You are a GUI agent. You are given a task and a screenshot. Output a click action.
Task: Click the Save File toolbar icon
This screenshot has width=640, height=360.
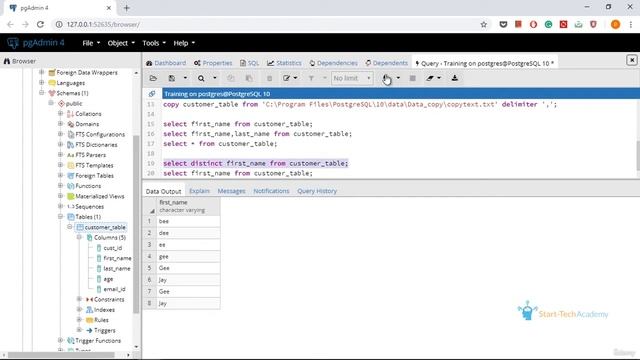(172, 78)
